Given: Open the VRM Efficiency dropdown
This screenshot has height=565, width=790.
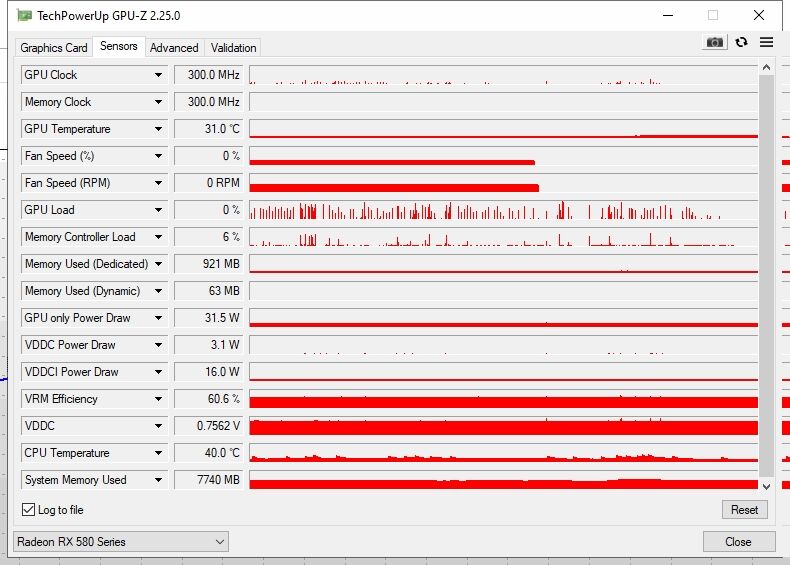Looking at the screenshot, I should (x=158, y=399).
